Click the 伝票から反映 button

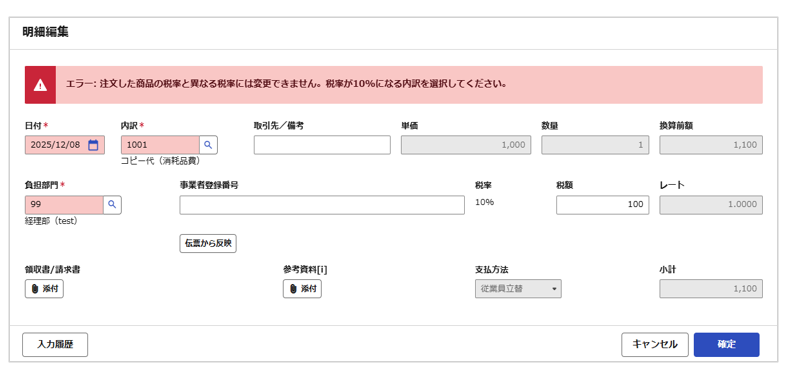(x=208, y=243)
